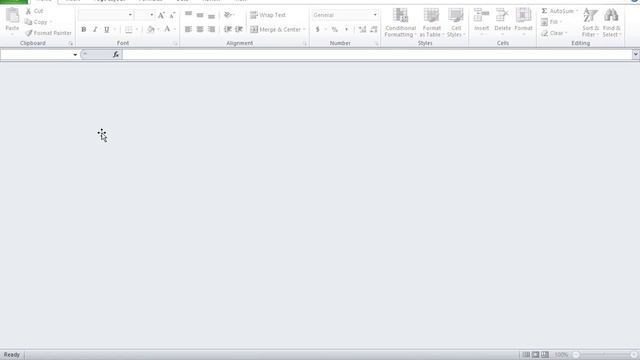
Task: Switch to Normal view in status bar
Action: click(526, 355)
